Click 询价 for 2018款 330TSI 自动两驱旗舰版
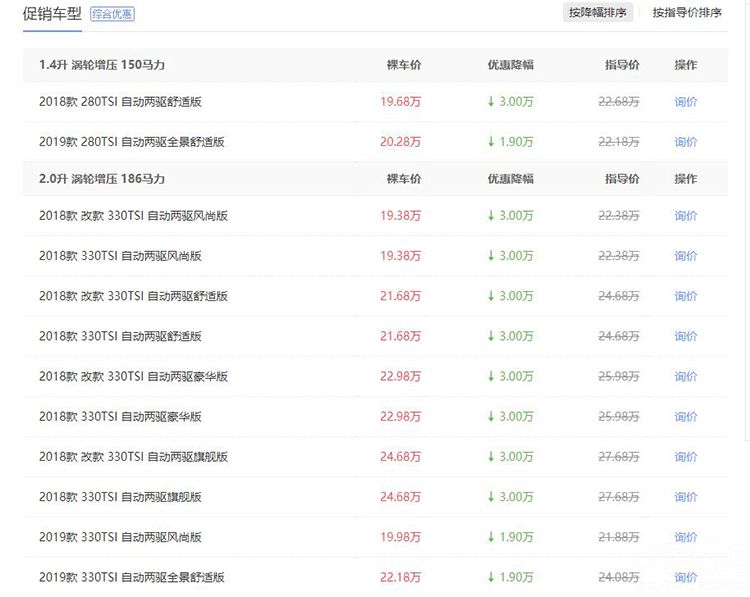Screen dimensions: 750x597 click(x=685, y=497)
